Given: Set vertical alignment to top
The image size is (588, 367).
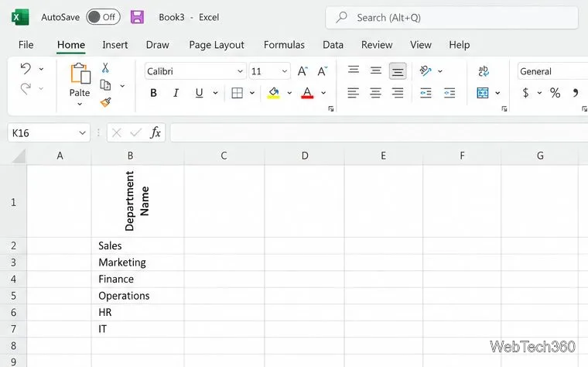Looking at the screenshot, I should pos(354,70).
